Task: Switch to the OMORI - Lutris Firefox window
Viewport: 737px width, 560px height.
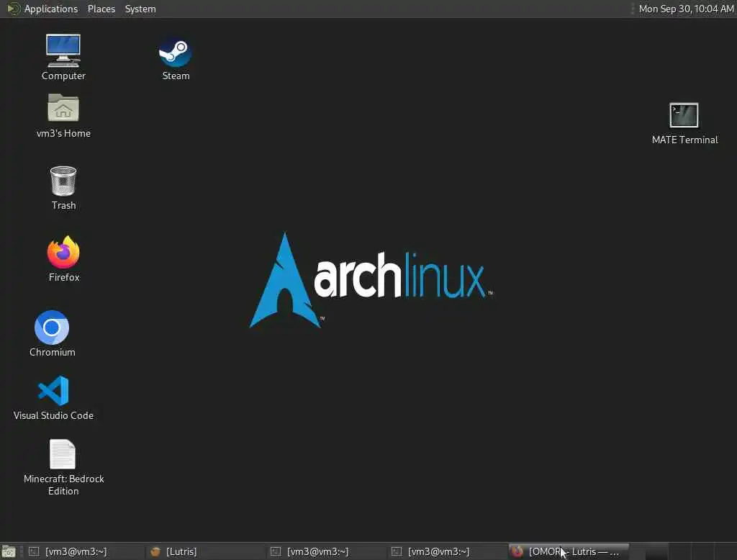Action: coord(569,551)
